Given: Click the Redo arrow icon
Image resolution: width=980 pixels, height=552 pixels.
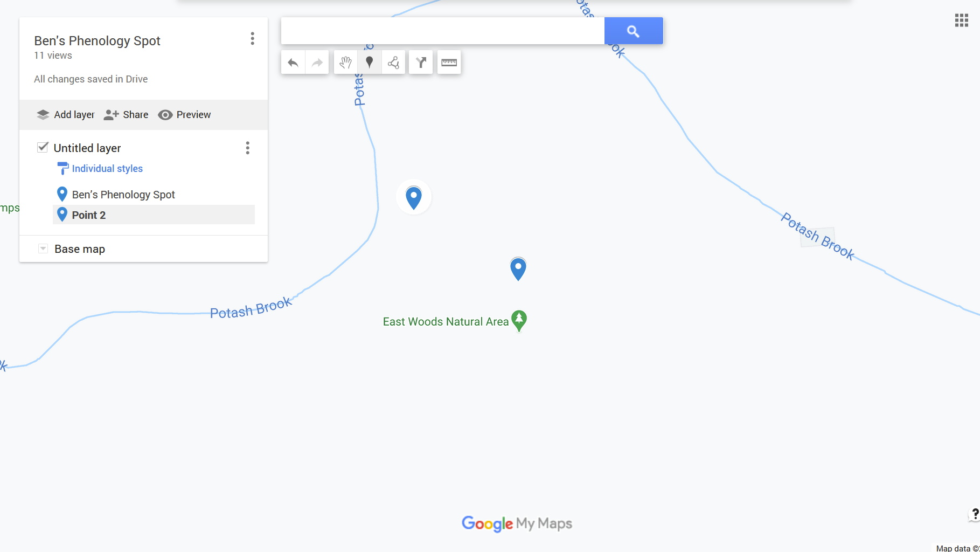Looking at the screenshot, I should tap(317, 63).
